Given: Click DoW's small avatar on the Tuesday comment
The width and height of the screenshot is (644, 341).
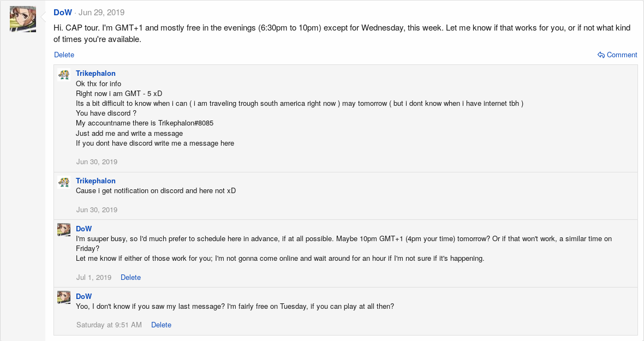Looking at the screenshot, I should [x=64, y=297].
